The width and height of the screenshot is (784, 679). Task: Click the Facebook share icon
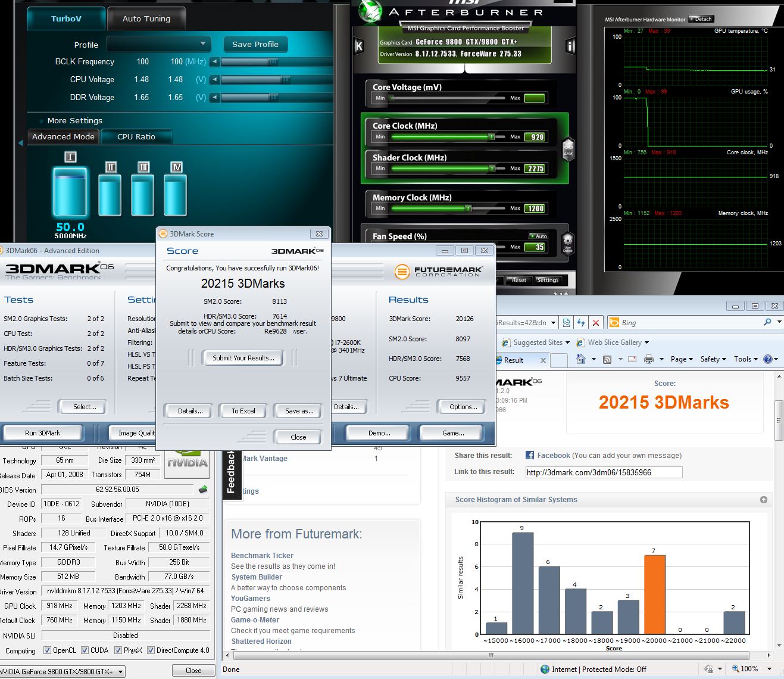[530, 456]
